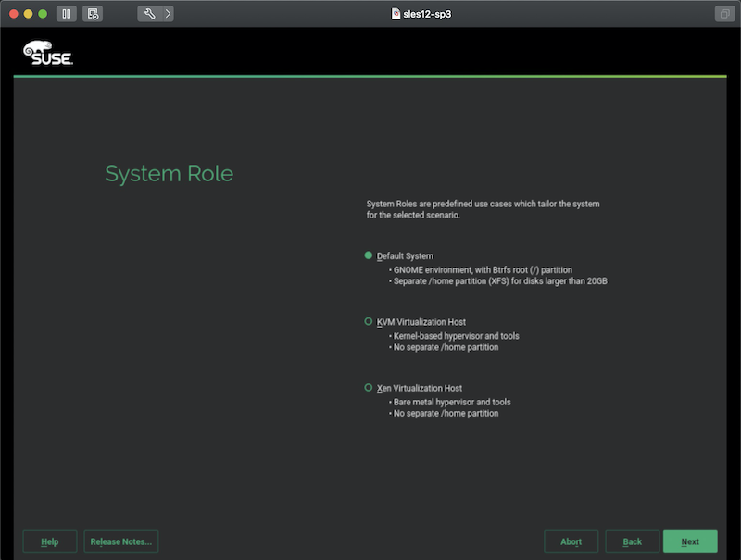The width and height of the screenshot is (741, 560).
Task: Click the sles12-sp3 title document icon
Action: 397,14
